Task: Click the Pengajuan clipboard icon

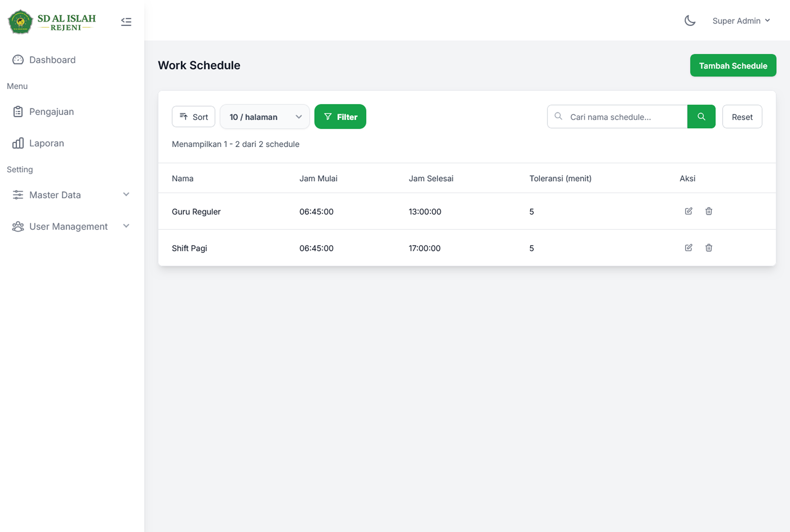Action: coord(18,112)
